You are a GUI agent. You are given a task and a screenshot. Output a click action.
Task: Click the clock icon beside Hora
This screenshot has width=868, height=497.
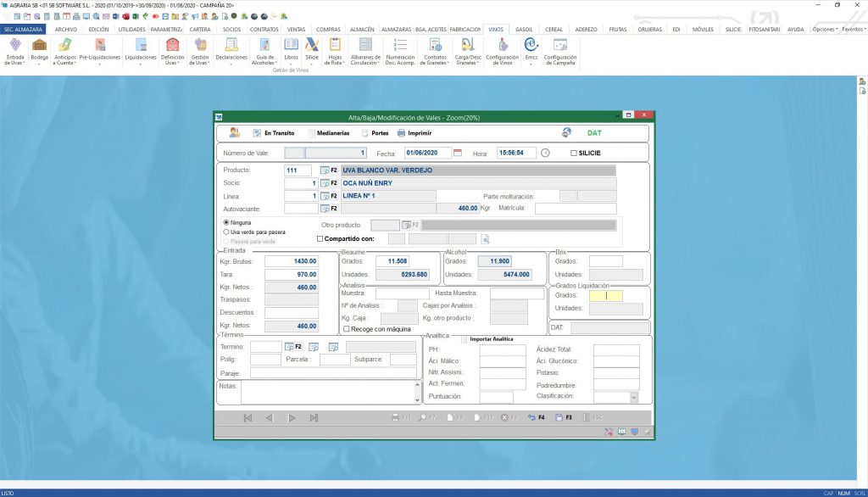coord(545,153)
